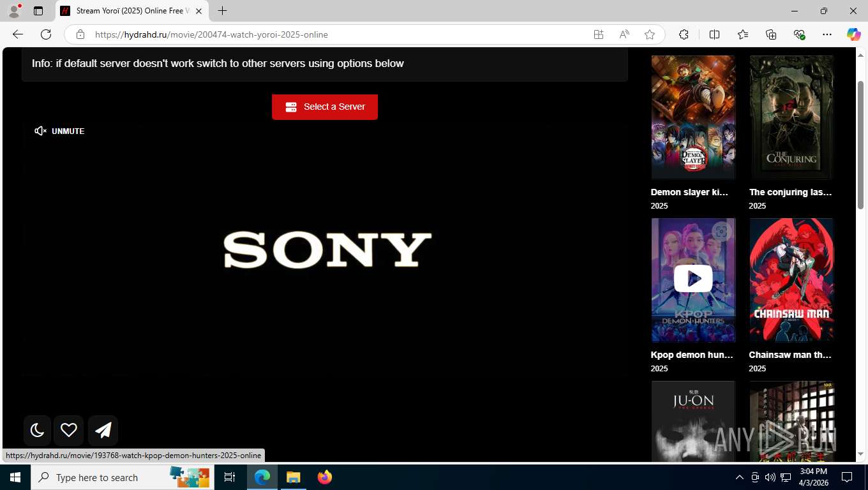Open Chainsaw Man poster thumbnail
868x490 pixels.
791,280
